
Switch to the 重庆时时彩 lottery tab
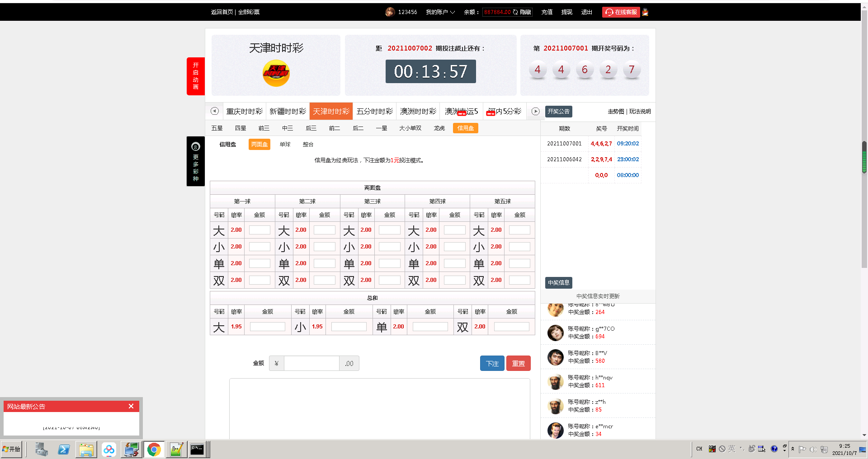pyautogui.click(x=244, y=112)
